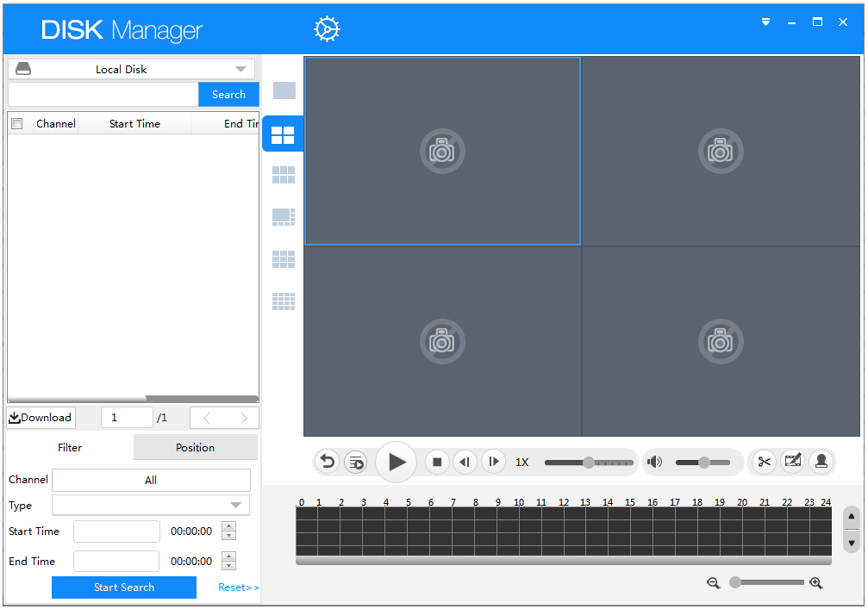Switch to the Position tab
This screenshot has height=609, width=868.
tap(196, 448)
